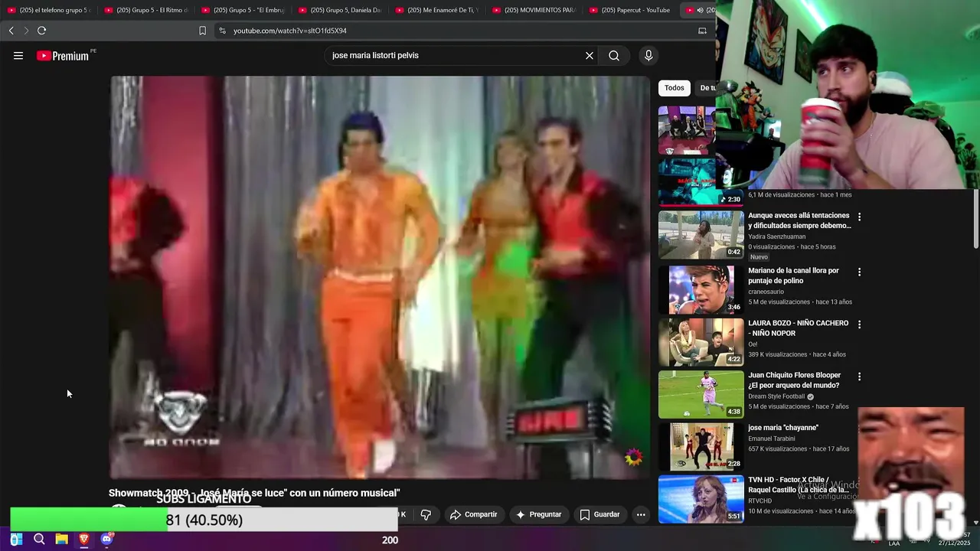Open "LAURA BOZO - NIÑO CACHERO" video title
980x551 pixels.
point(798,328)
